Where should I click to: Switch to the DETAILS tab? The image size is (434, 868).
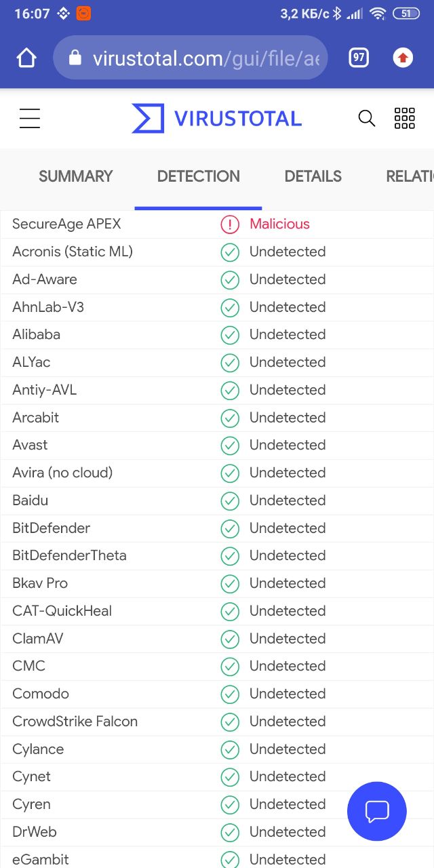(x=313, y=176)
